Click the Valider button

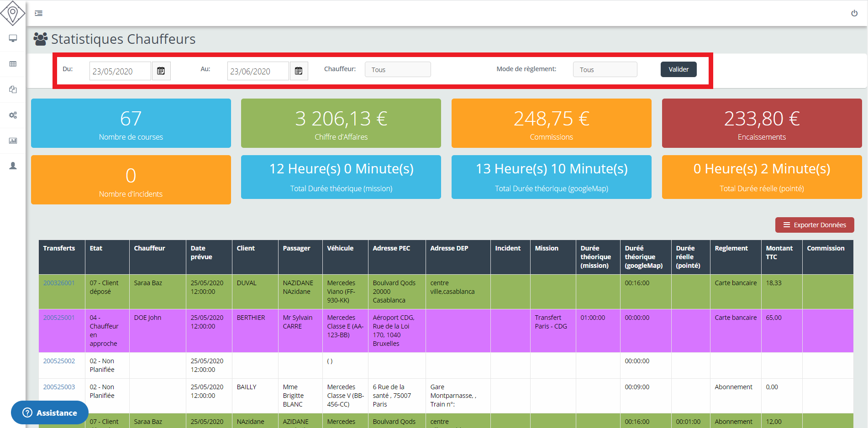[678, 69]
